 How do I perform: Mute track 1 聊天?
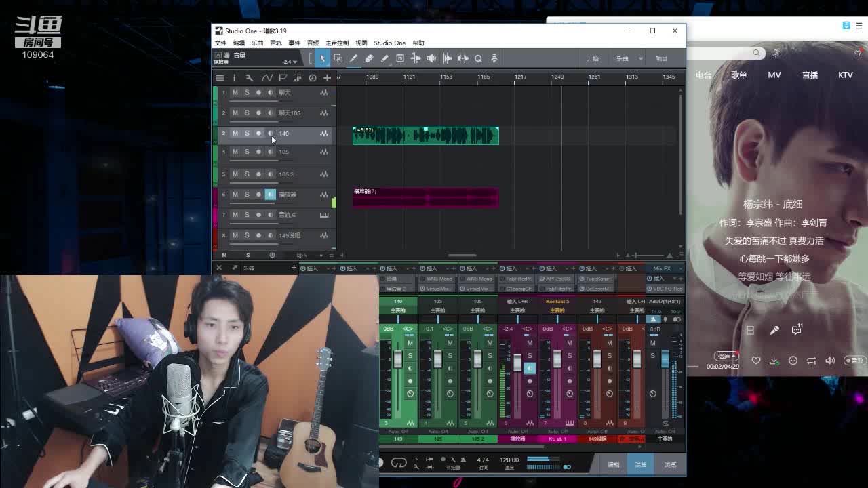coord(235,93)
